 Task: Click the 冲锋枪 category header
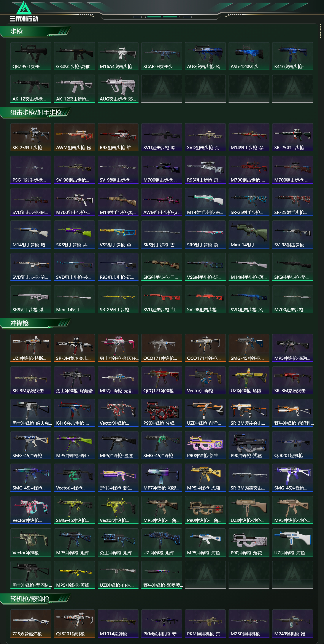(35, 323)
